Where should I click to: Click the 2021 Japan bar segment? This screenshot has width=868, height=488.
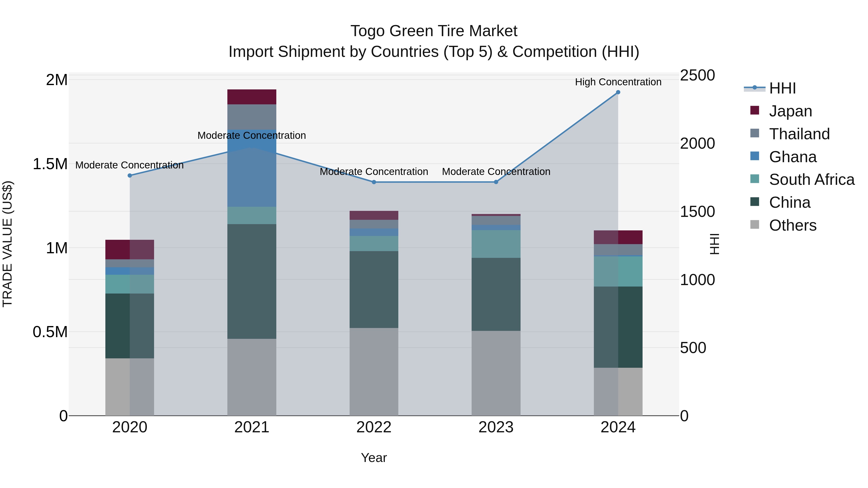click(x=252, y=97)
